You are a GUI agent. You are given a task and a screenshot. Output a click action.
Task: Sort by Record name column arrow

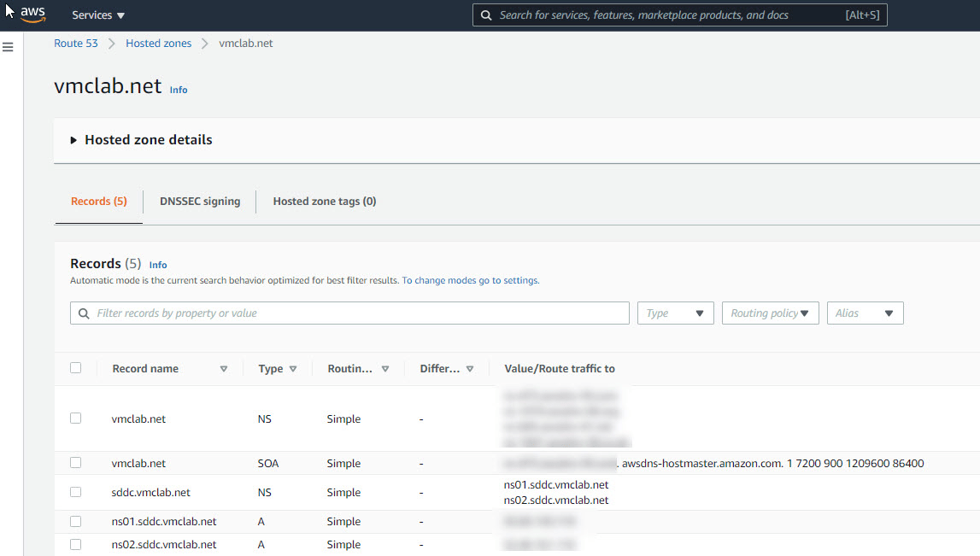224,369
